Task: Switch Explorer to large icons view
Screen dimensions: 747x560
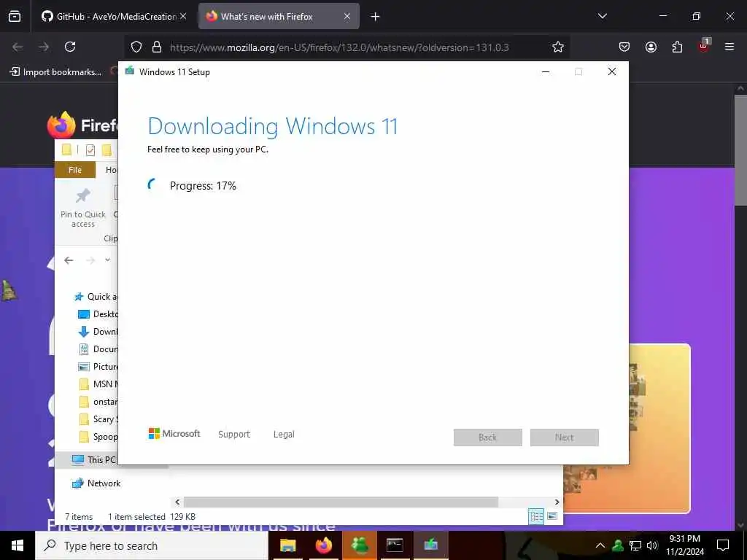Action: pos(552,516)
